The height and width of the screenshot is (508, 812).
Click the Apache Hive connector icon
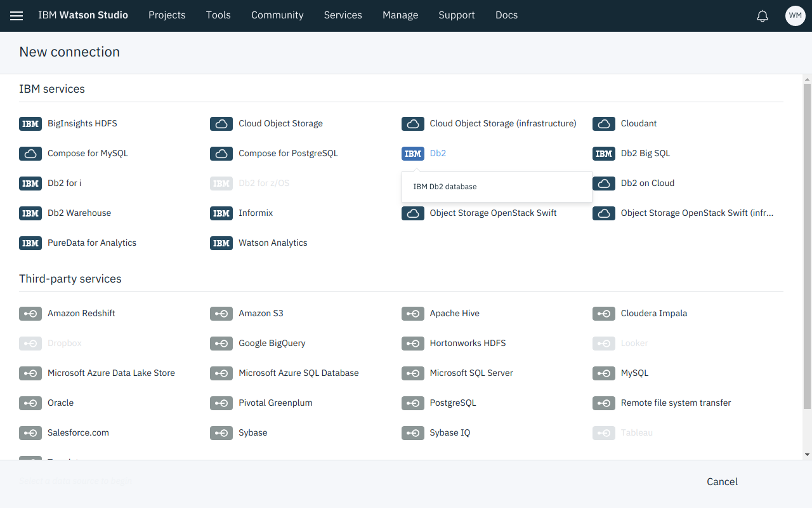[413, 314]
